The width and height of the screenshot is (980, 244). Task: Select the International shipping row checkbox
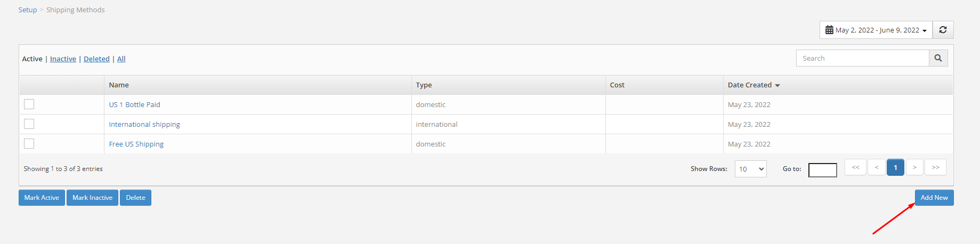(29, 124)
